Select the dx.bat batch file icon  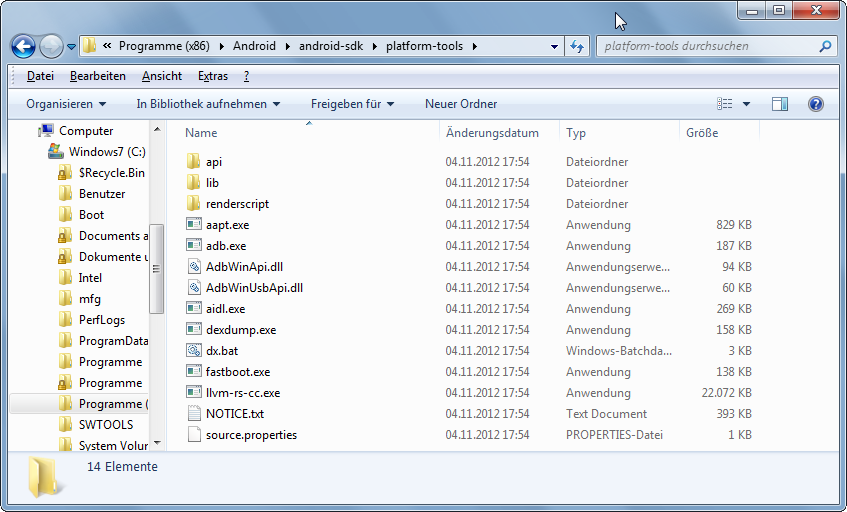click(x=194, y=351)
